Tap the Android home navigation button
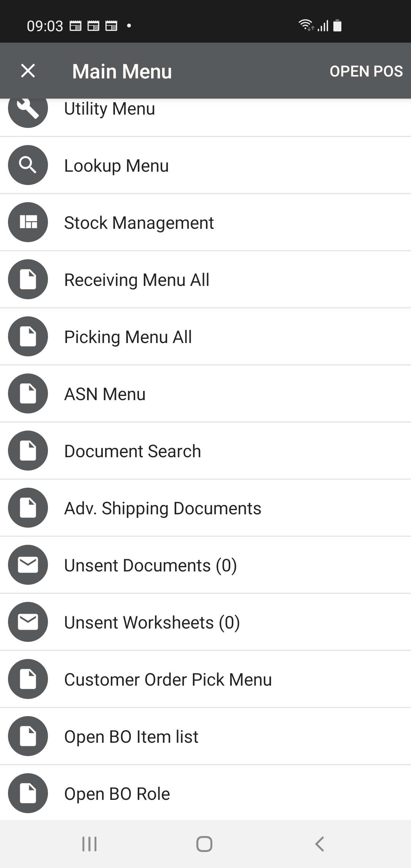 (x=204, y=844)
